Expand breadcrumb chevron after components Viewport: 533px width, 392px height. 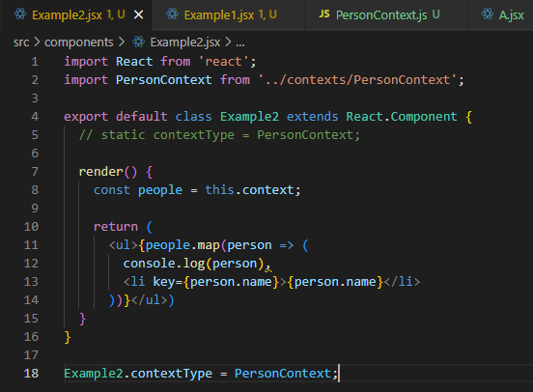(122, 42)
